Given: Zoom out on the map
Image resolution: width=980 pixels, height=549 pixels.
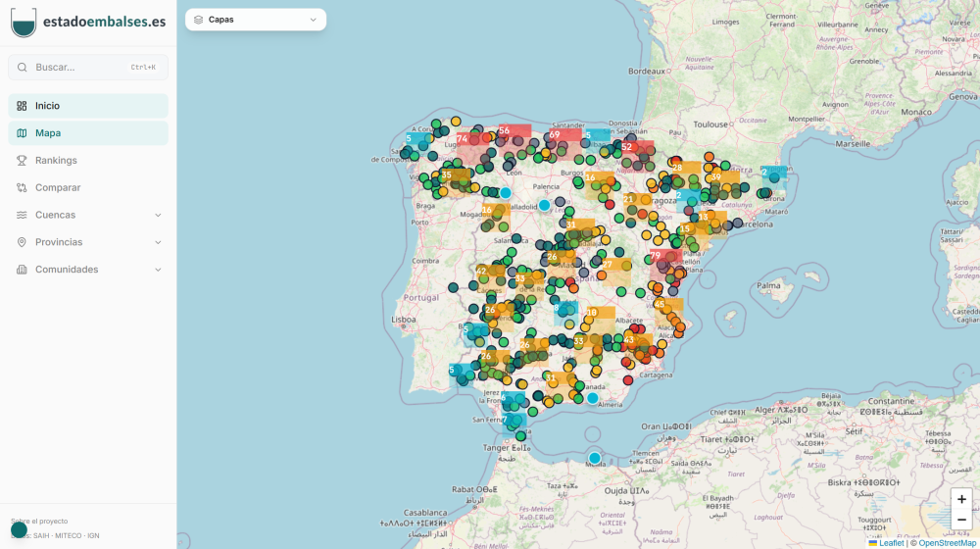Looking at the screenshot, I should [961, 520].
